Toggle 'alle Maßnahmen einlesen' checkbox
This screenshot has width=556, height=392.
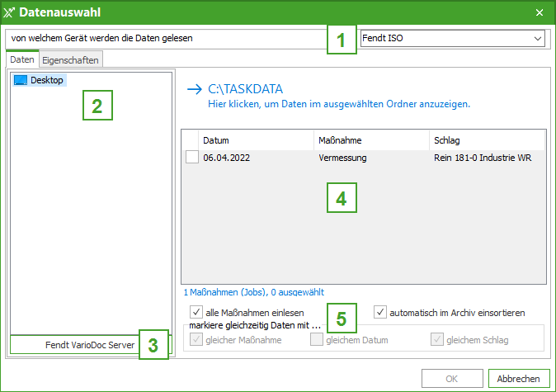[x=196, y=312]
